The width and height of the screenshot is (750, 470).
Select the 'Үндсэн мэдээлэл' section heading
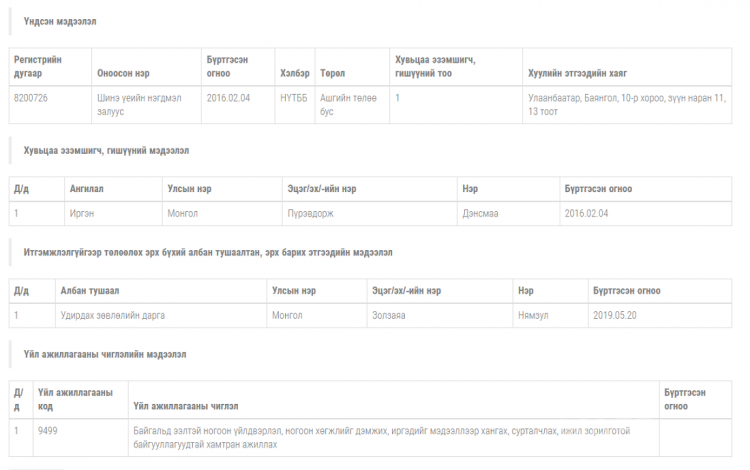[60, 22]
